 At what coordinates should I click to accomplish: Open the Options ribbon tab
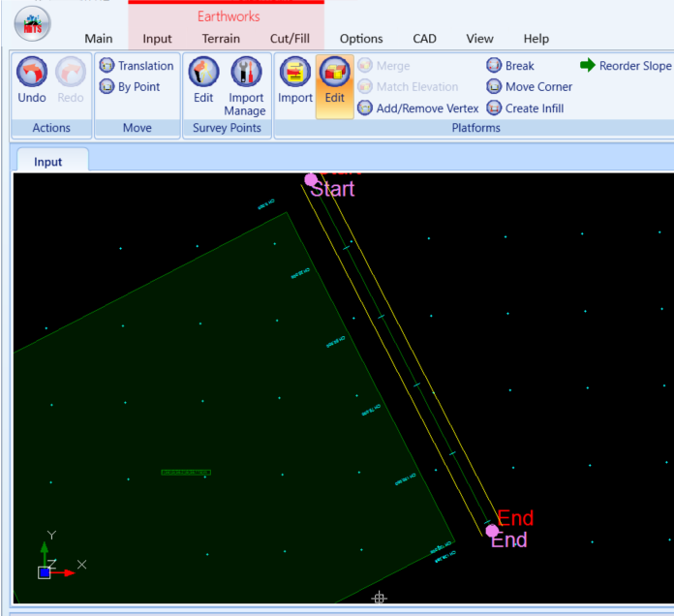361,39
